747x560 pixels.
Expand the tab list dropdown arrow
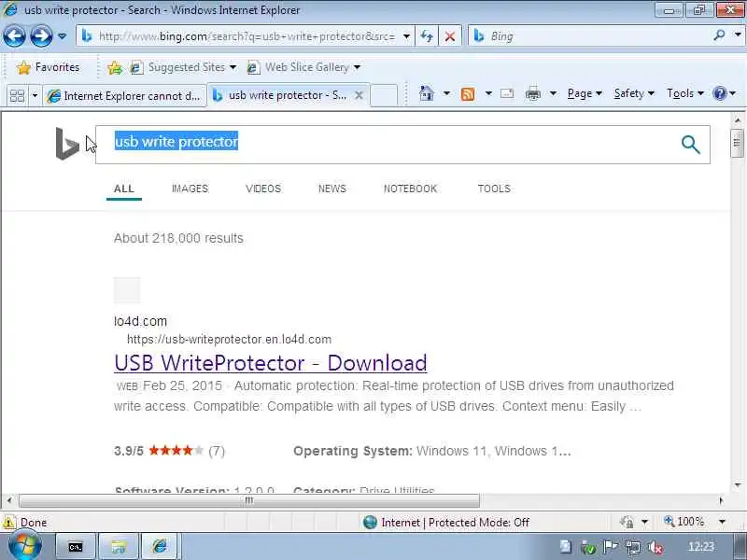pos(35,96)
